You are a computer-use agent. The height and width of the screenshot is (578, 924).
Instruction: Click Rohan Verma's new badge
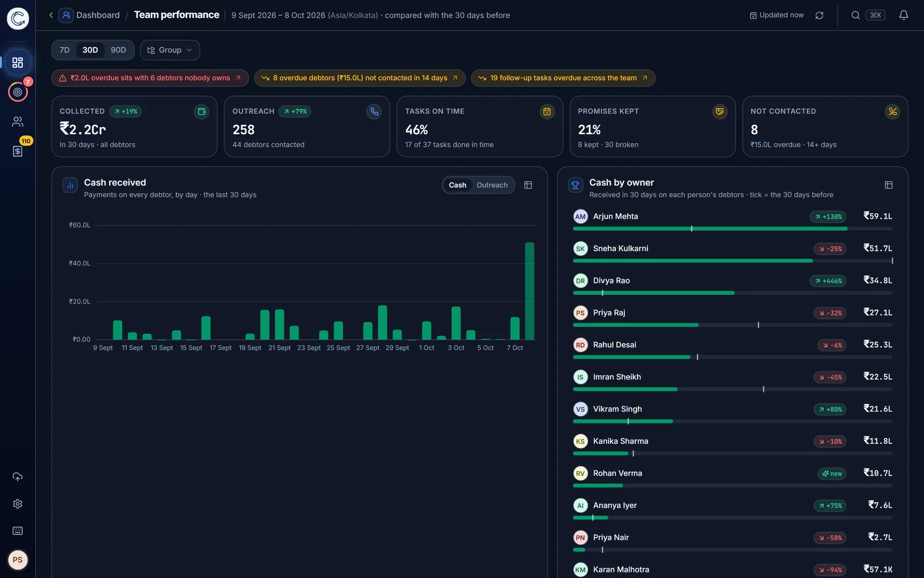coord(832,473)
